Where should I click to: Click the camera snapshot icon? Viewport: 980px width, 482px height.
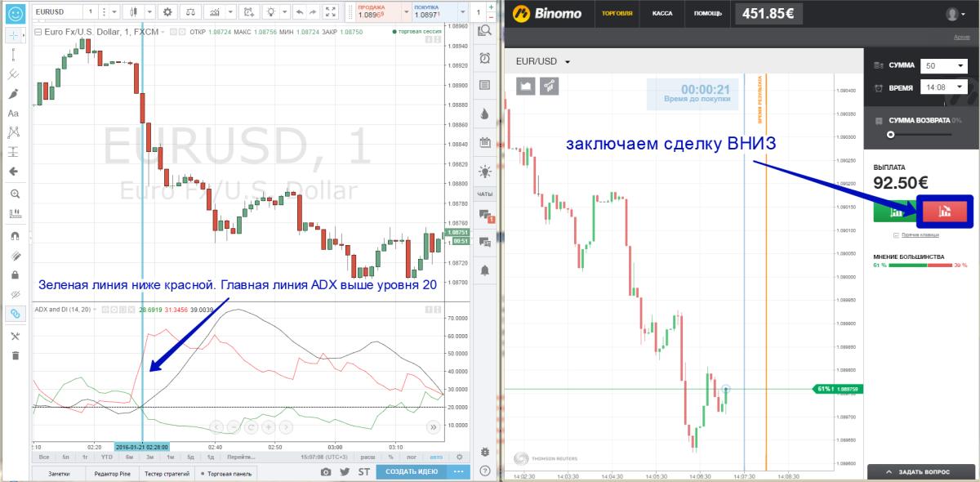click(x=326, y=472)
